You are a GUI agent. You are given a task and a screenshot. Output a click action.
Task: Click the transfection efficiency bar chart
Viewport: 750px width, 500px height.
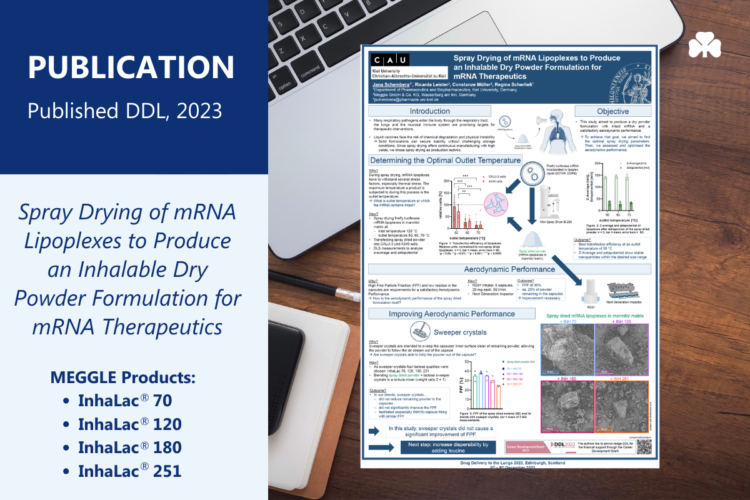point(462,205)
